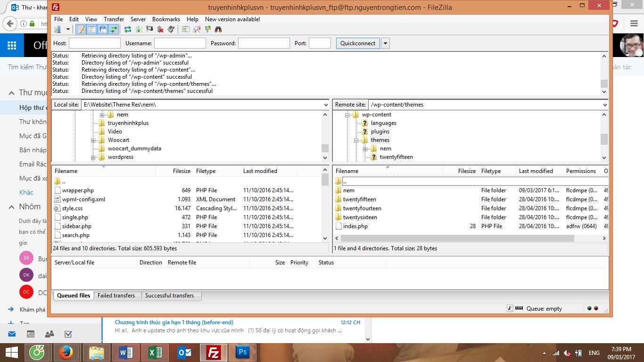Disconnect from the current server

pos(160,29)
